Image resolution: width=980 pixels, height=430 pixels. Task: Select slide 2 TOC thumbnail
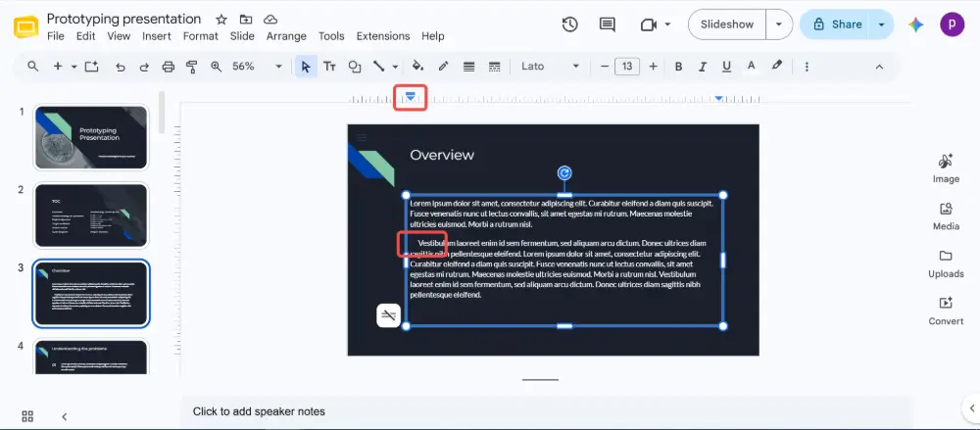(x=91, y=215)
